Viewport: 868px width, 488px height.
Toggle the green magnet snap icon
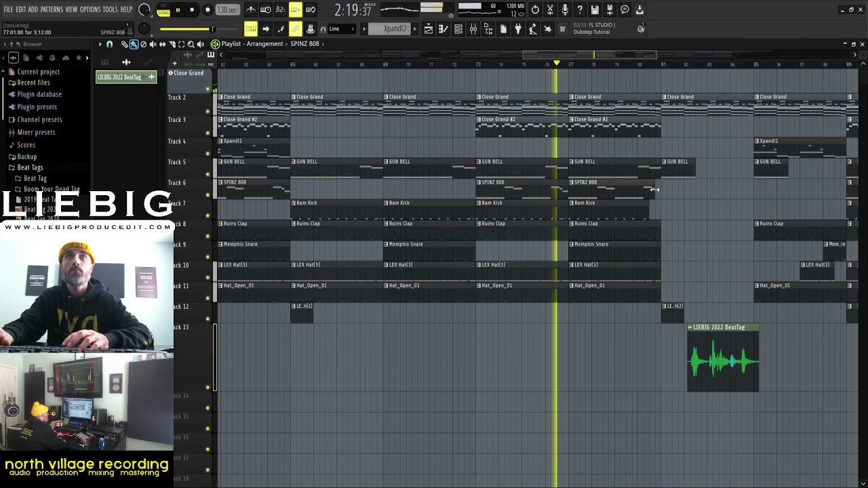[x=109, y=44]
